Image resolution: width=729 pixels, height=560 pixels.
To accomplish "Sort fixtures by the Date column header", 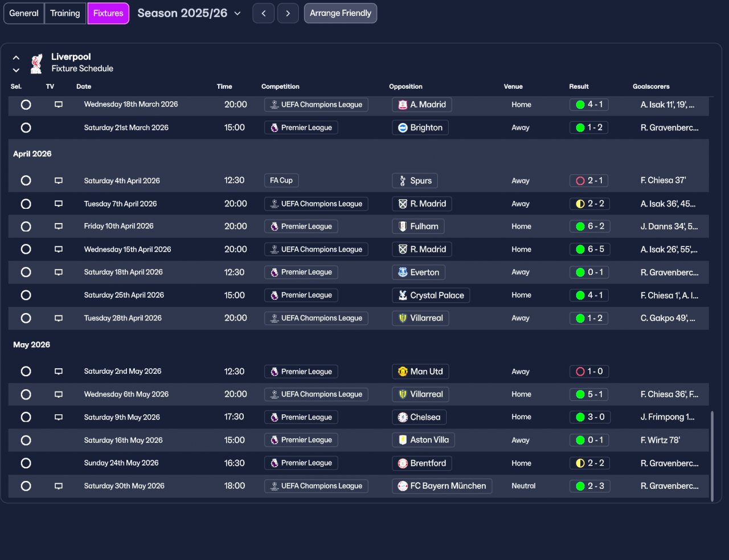I will pos(84,87).
